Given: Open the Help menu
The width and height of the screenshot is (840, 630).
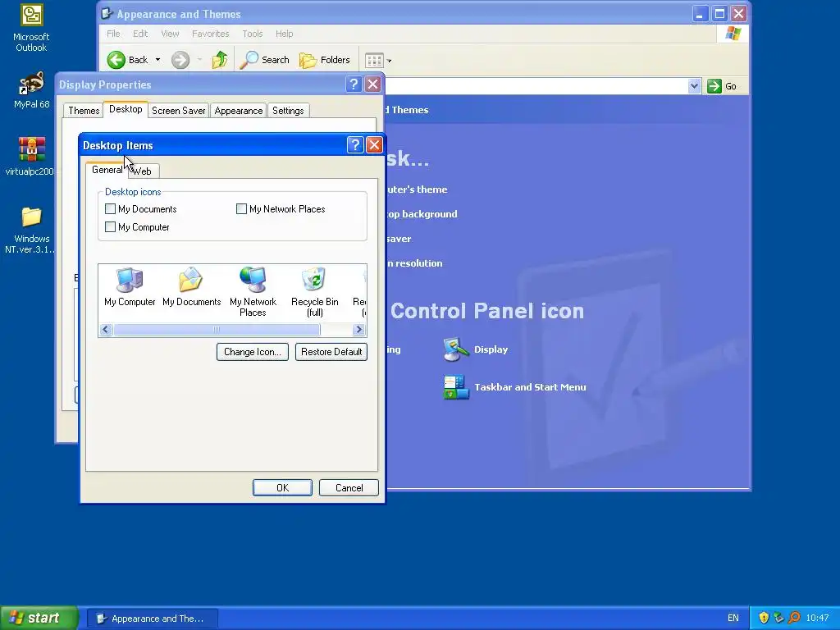Looking at the screenshot, I should pos(285,34).
